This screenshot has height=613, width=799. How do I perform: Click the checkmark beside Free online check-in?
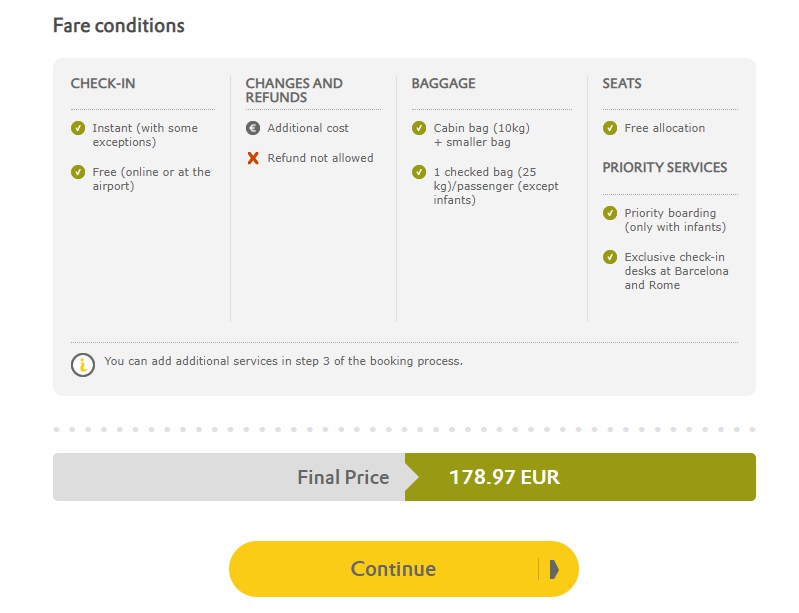click(x=78, y=172)
